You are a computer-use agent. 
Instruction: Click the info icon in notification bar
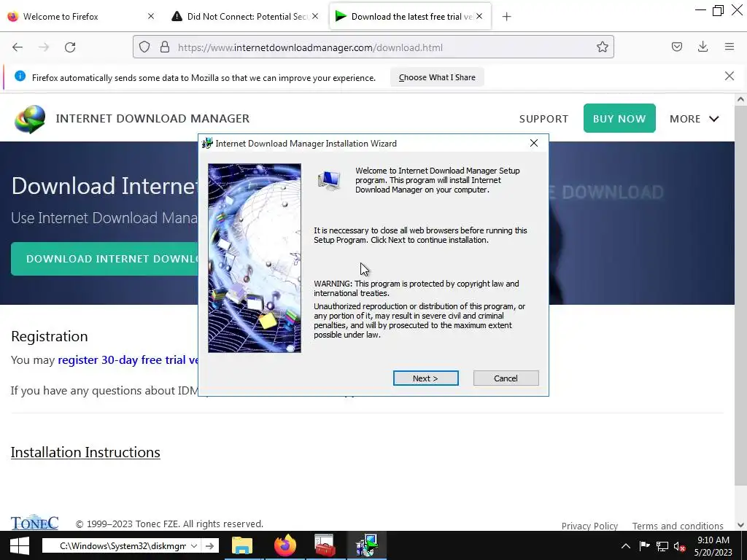pos(20,76)
